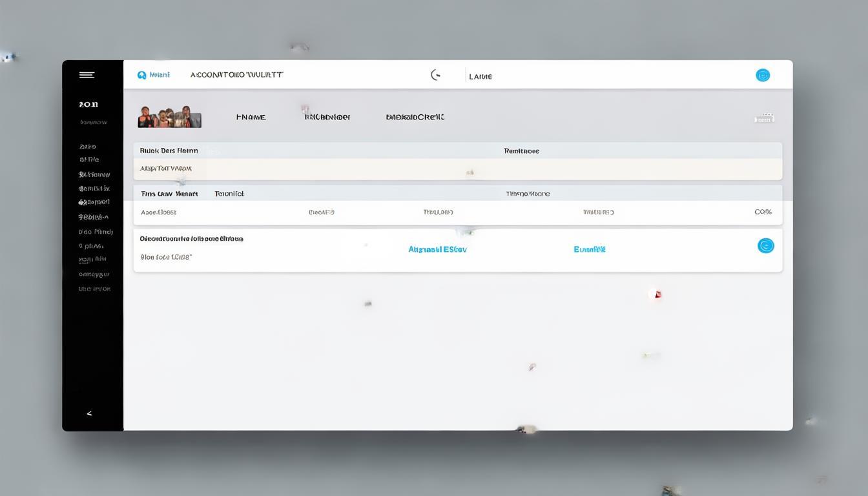Switch to the third header tab ending in CREIIC
Image resolution: width=868 pixels, height=496 pixels.
click(415, 118)
